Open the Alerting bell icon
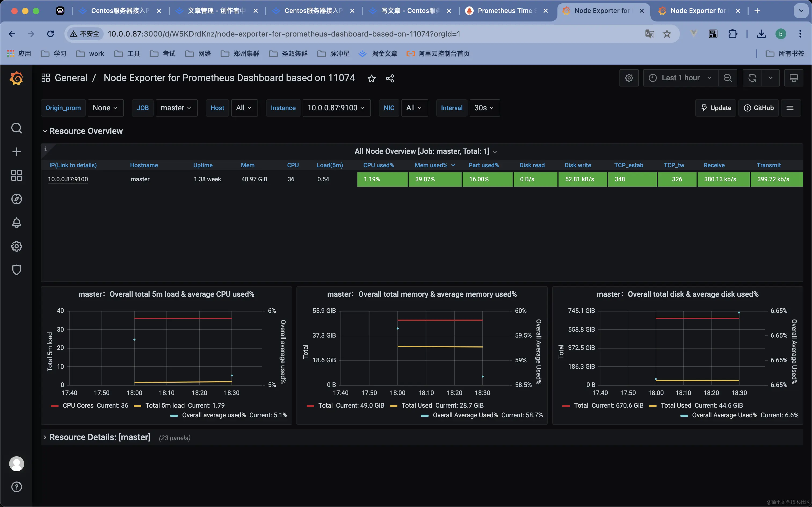 click(x=16, y=223)
